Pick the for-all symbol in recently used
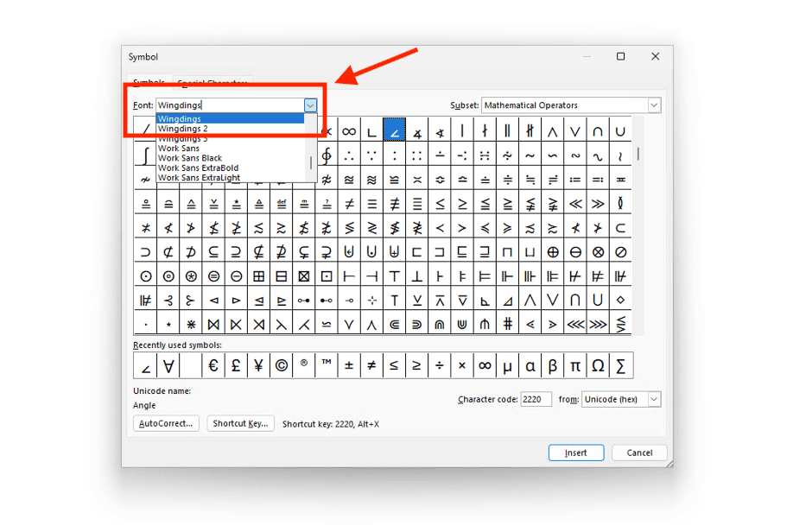 pyautogui.click(x=168, y=365)
